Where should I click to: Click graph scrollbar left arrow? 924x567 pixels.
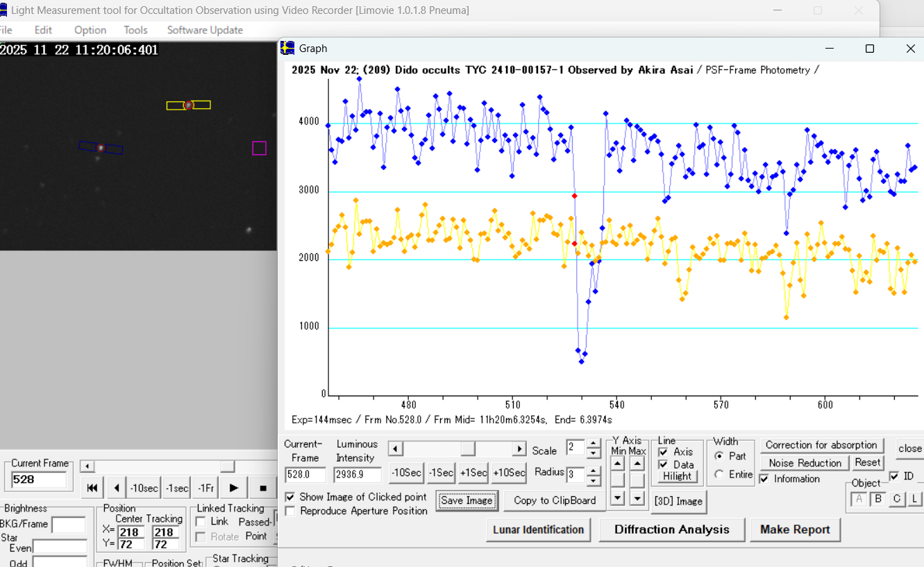(395, 449)
